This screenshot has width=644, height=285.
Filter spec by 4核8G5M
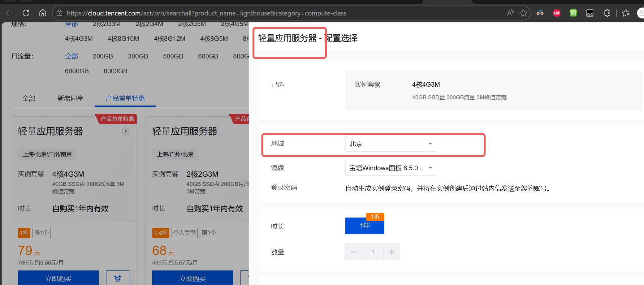click(x=214, y=39)
